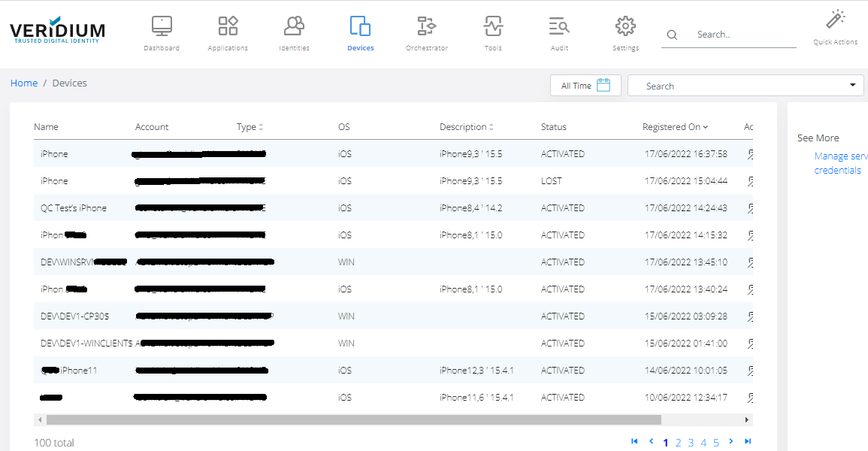Click the Home breadcrumb link
868x451 pixels.
click(x=24, y=83)
